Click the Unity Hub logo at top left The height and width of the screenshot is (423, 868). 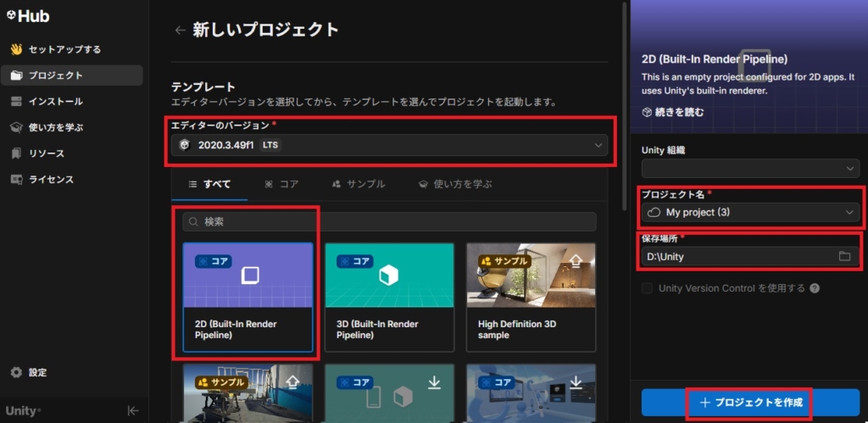point(26,16)
